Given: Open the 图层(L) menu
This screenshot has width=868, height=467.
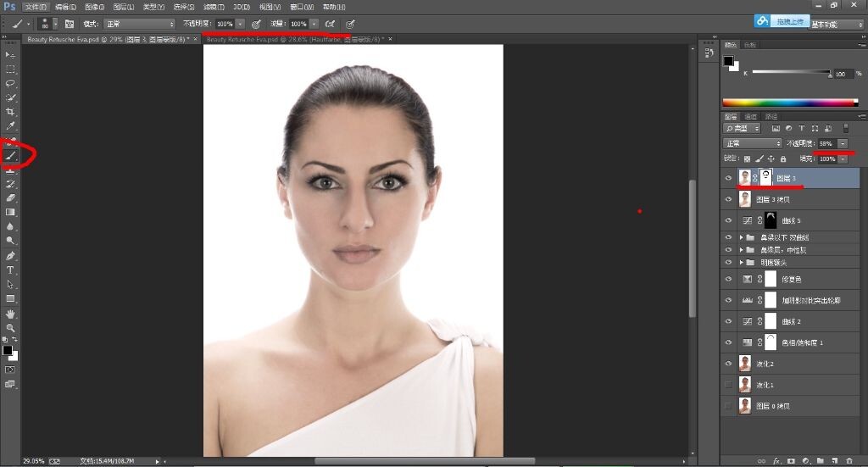Looking at the screenshot, I should point(124,7).
